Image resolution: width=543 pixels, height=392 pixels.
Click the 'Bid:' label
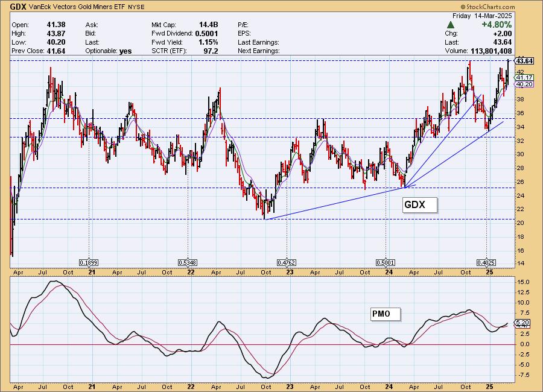click(x=91, y=34)
